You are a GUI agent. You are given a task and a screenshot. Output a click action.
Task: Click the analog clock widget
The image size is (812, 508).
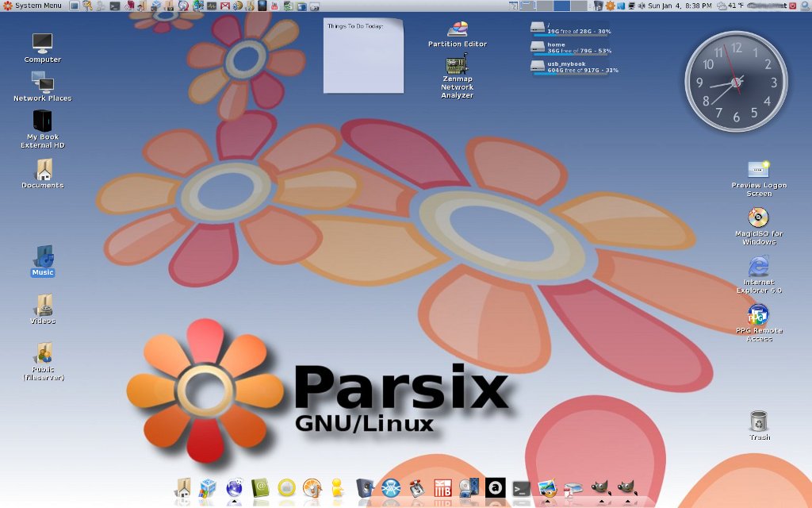(x=736, y=82)
